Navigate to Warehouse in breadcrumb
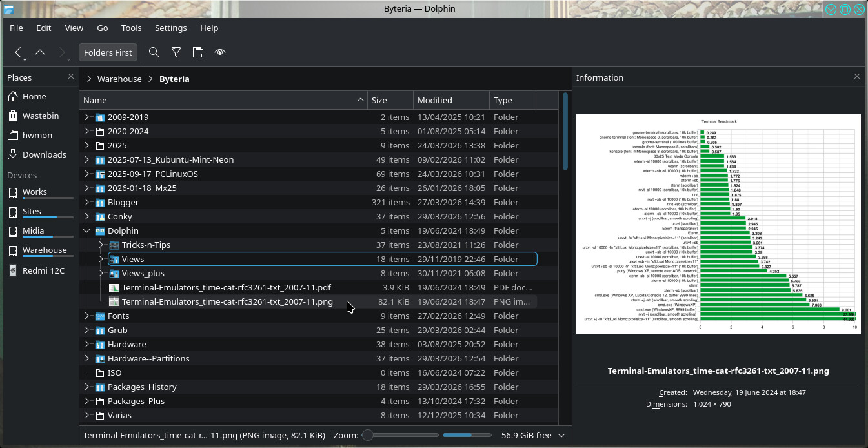Viewport: 868px width, 448px height. tap(119, 79)
